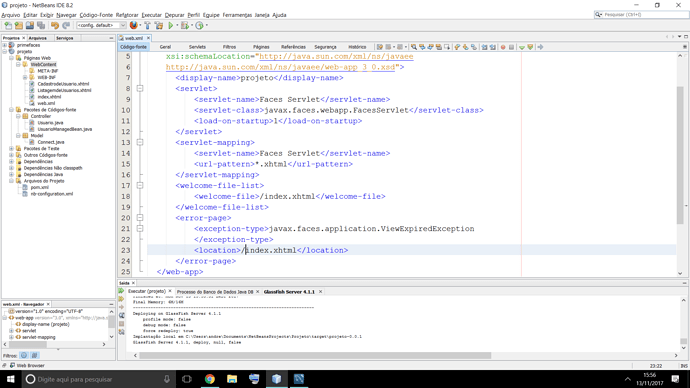Expand the servlet-mapping node in Navegador
Viewport: 690px width, 388px height.
pyautogui.click(x=11, y=337)
